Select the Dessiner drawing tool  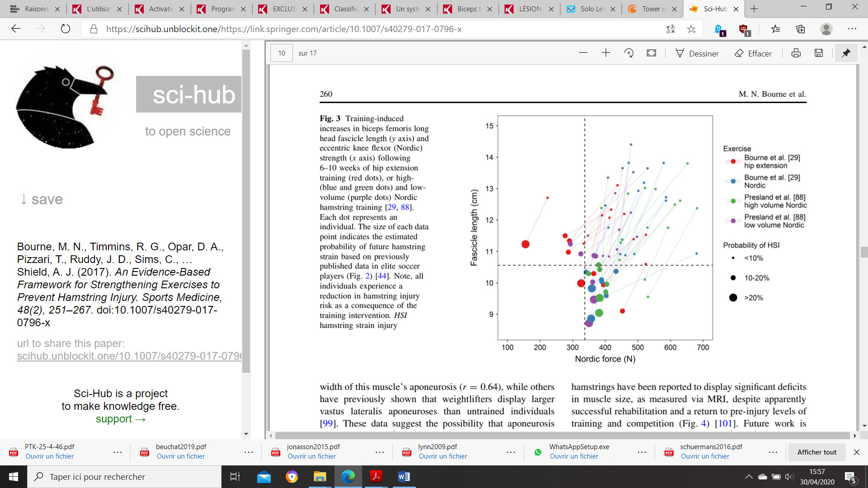(697, 53)
